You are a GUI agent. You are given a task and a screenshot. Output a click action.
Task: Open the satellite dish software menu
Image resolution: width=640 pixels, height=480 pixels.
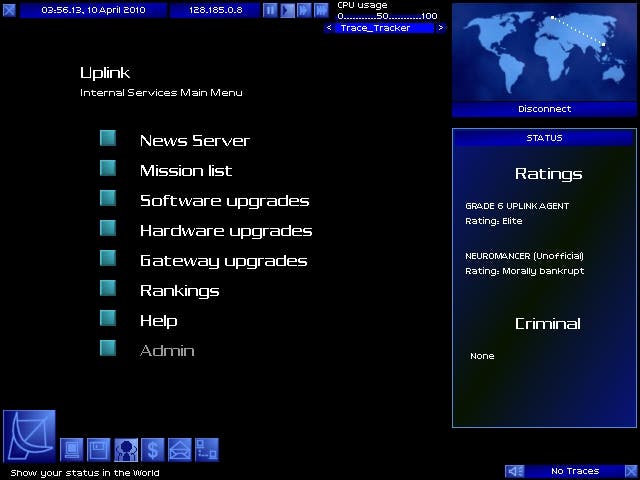[x=29, y=436]
